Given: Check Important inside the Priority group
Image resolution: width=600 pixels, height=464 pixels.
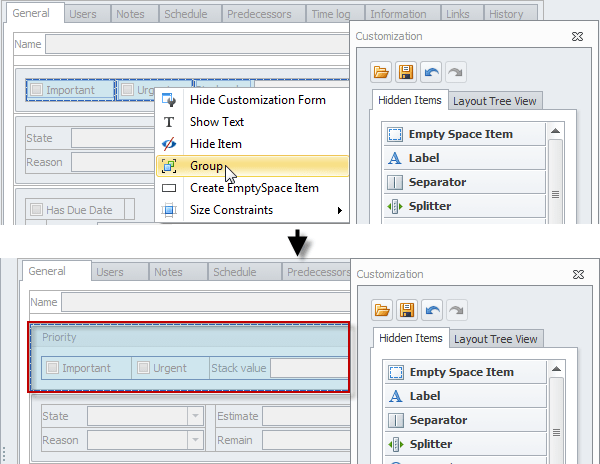Looking at the screenshot, I should (53, 368).
